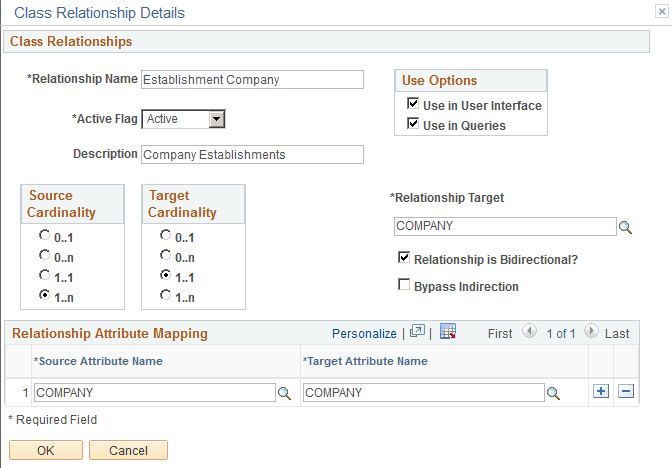Click the Personalize link

tap(364, 334)
